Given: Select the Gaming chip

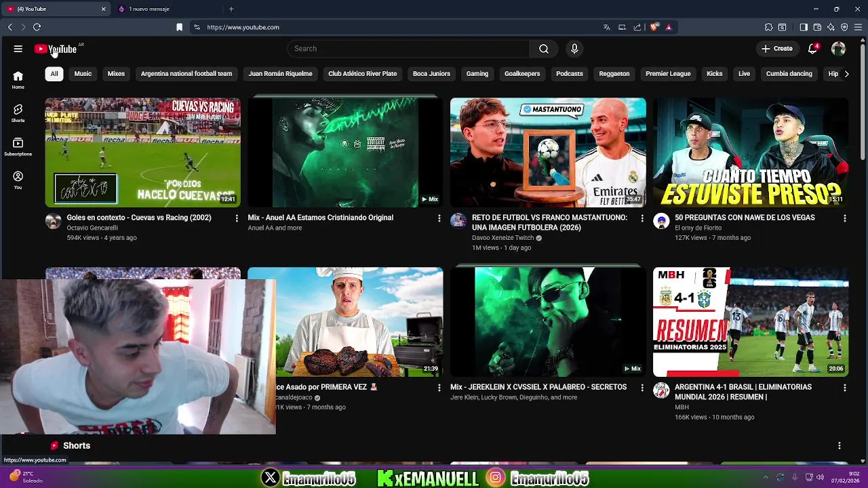Looking at the screenshot, I should coord(477,74).
